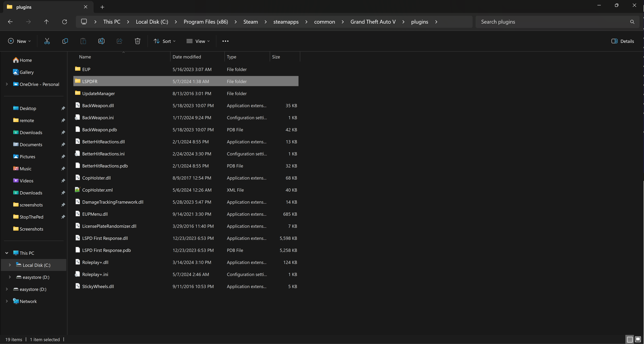Viewport: 644px width, 344px height.
Task: Collapse the This PC tree node
Action: click(x=7, y=253)
